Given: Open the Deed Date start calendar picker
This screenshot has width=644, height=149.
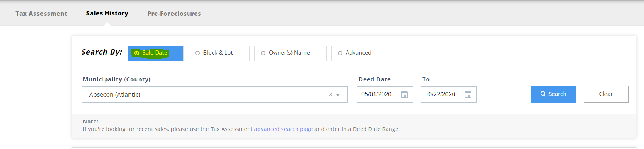Looking at the screenshot, I should [x=404, y=94].
